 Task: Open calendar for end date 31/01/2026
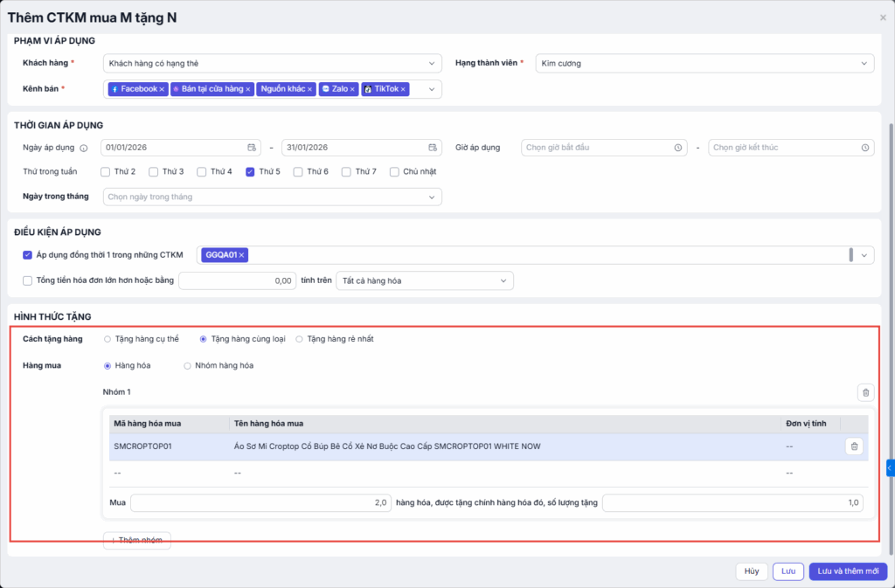click(433, 148)
